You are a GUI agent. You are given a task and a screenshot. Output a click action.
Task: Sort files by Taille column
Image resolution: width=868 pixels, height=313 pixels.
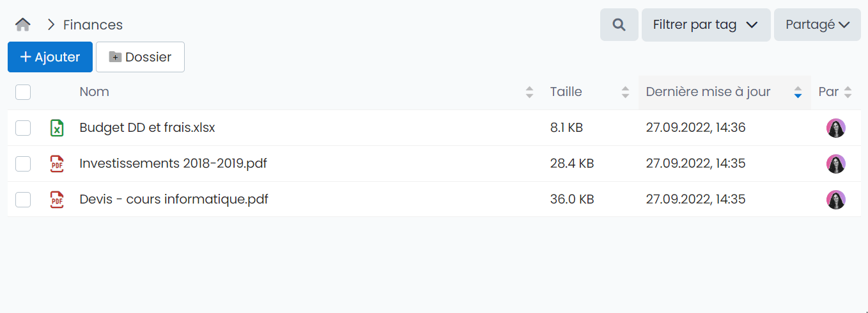[625, 92]
